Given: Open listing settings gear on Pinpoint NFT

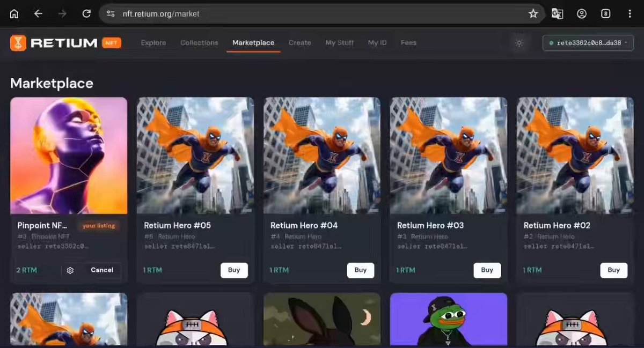Looking at the screenshot, I should click(x=70, y=270).
